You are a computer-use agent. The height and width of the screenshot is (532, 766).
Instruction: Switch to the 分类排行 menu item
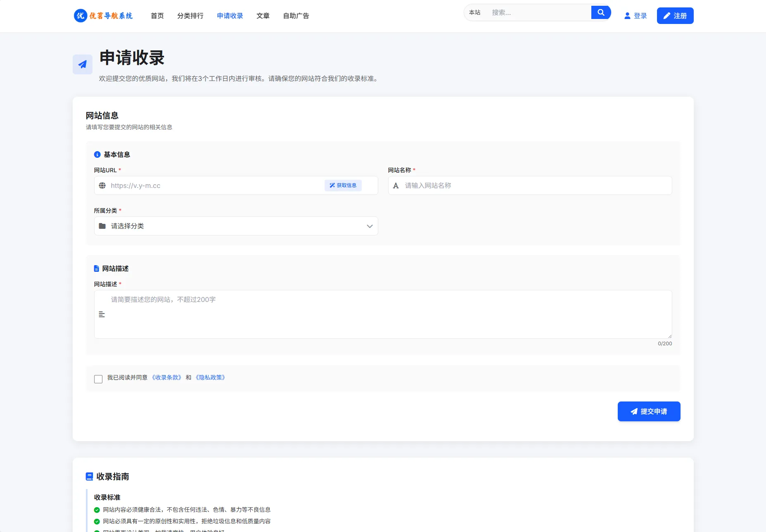pyautogui.click(x=190, y=16)
